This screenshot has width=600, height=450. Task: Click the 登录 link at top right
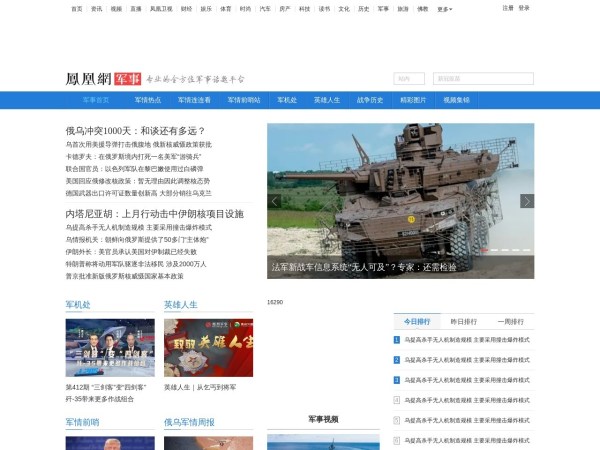pyautogui.click(x=524, y=8)
